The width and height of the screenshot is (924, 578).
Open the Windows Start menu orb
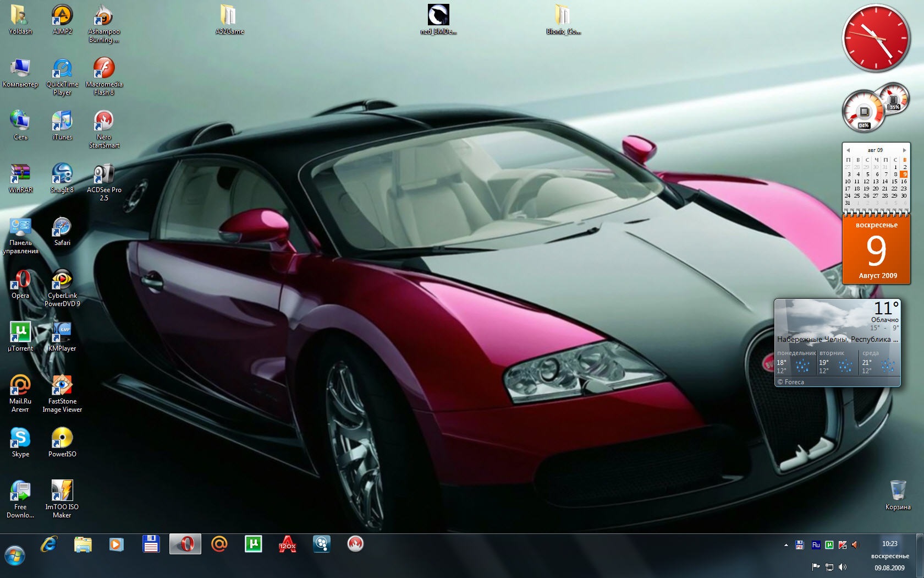[x=15, y=556]
